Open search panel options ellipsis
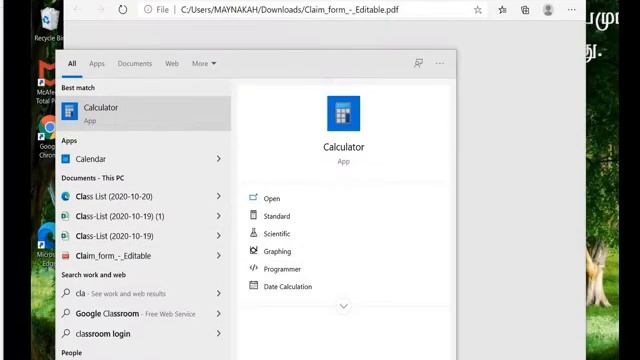The height and width of the screenshot is (360, 640). (x=440, y=63)
